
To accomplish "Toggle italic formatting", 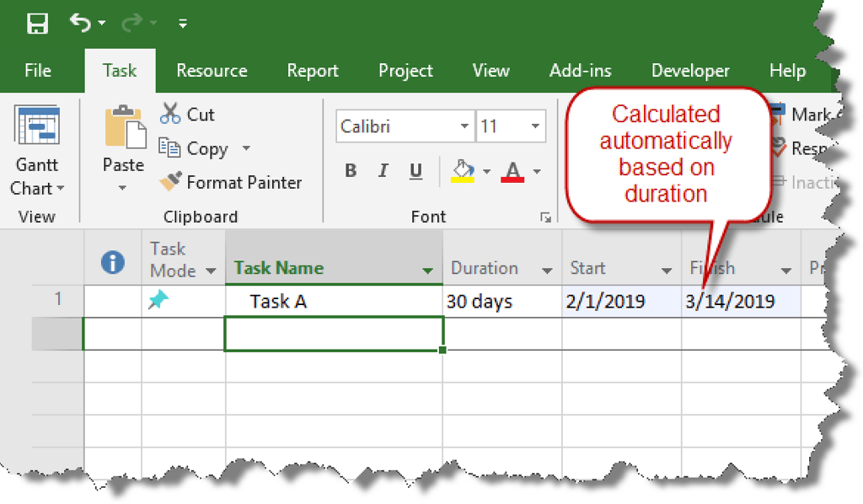I will [x=383, y=170].
